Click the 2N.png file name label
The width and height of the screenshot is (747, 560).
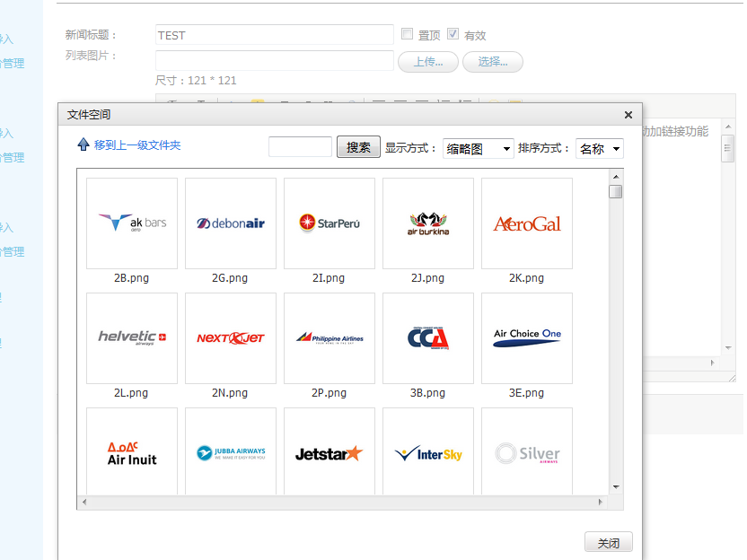(230, 393)
